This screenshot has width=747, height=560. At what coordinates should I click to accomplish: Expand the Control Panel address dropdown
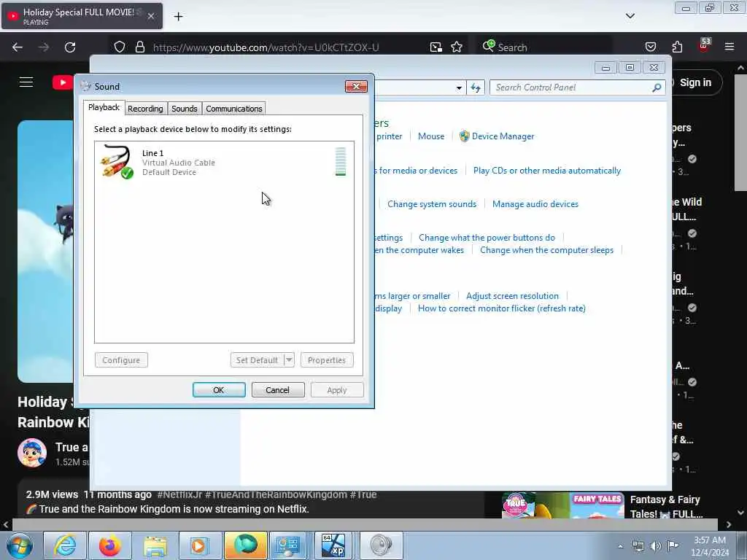pos(459,87)
